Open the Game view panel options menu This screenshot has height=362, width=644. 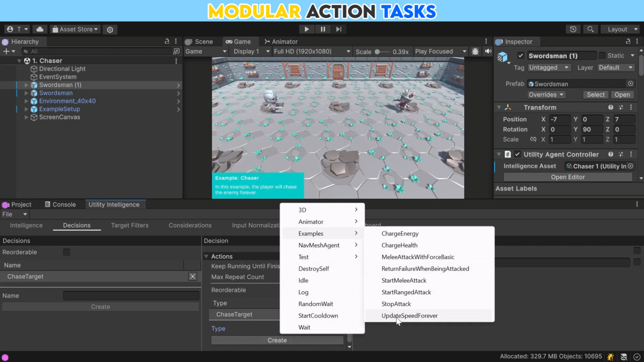(486, 41)
